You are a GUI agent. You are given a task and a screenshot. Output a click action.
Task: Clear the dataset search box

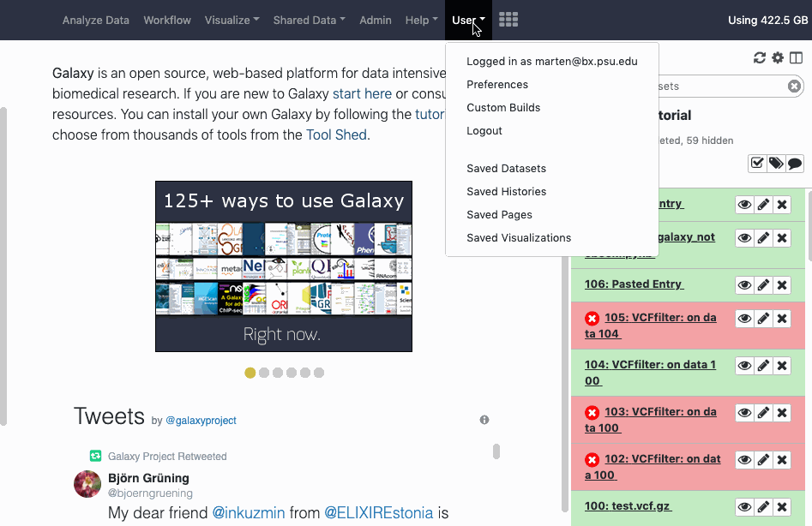point(794,86)
